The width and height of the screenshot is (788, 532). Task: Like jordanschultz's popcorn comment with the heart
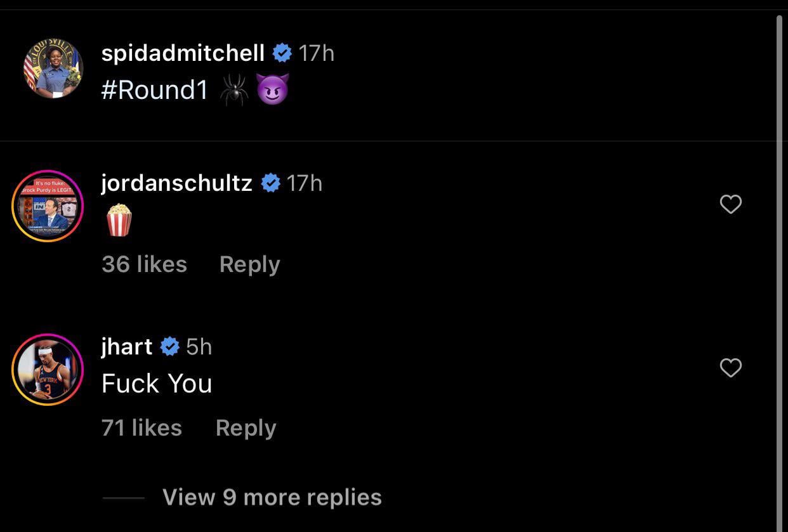pos(730,204)
